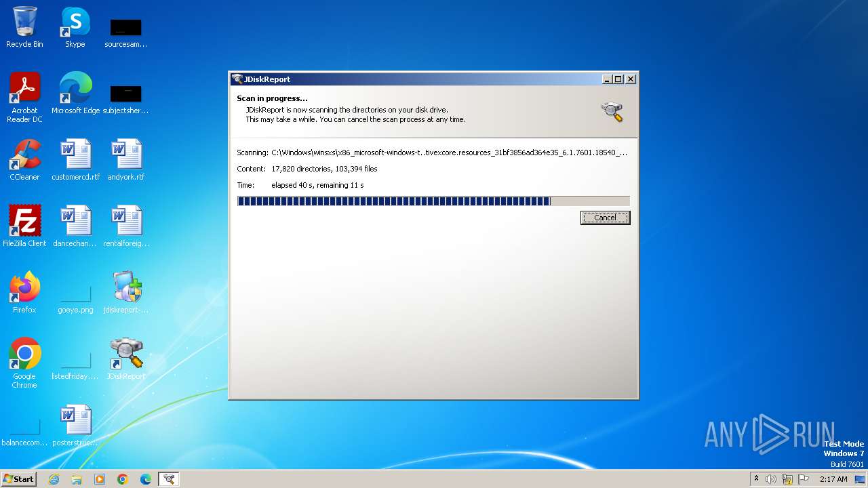Image resolution: width=868 pixels, height=488 pixels.
Task: Maximize the JDiskReport window
Action: pos(618,79)
